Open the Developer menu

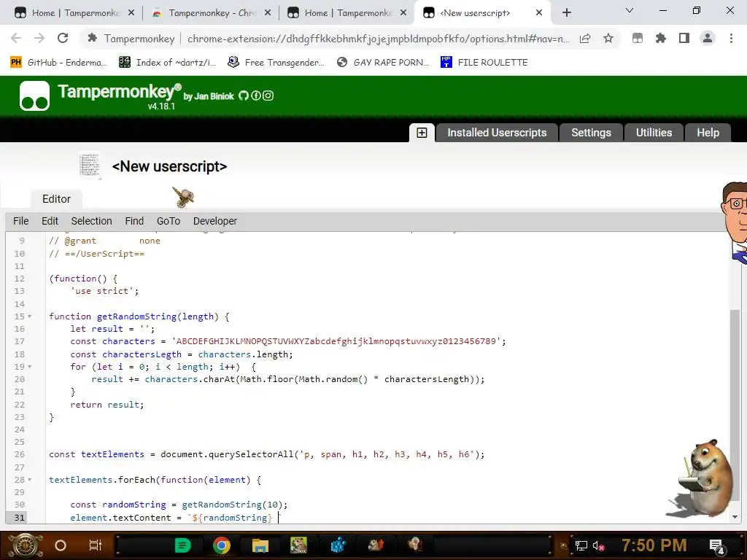click(215, 221)
